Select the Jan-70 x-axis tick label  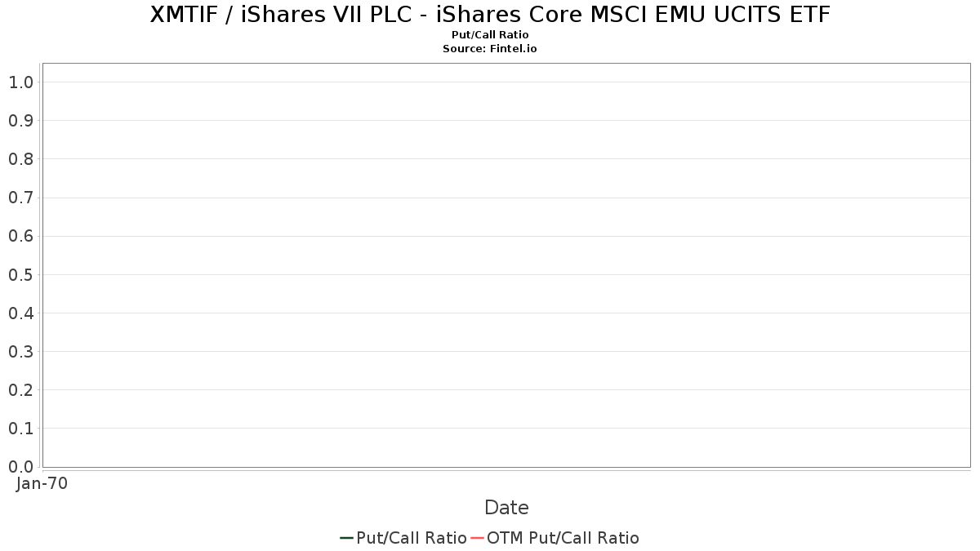tap(42, 483)
